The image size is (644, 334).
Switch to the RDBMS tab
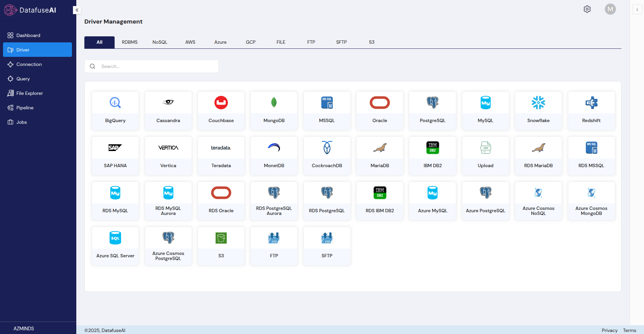coord(130,42)
